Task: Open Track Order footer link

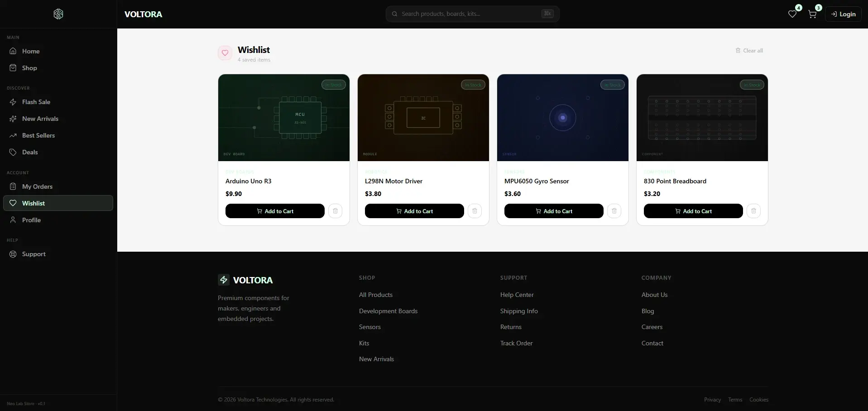Action: point(516,343)
